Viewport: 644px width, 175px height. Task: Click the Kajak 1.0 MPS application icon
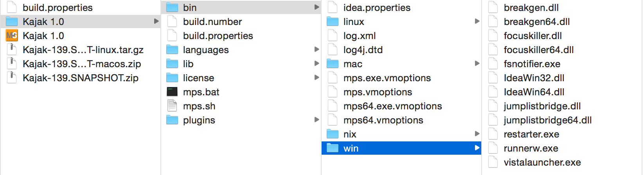[x=12, y=36]
